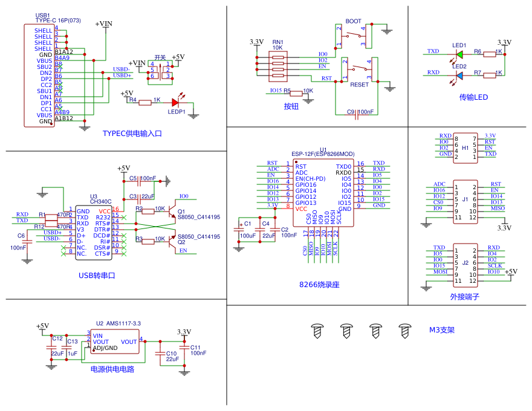Select the green LED1 diode symbol
This screenshot has height=411, width=532.
point(459,54)
